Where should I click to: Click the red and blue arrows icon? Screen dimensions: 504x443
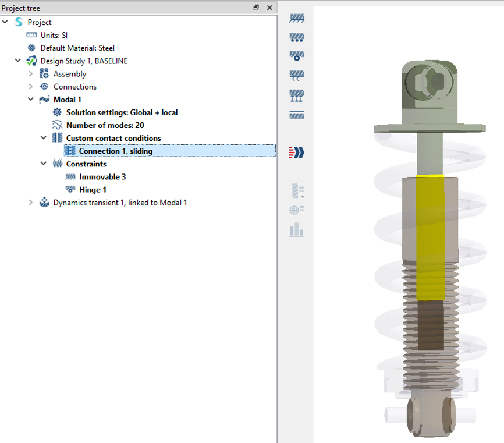(x=297, y=153)
